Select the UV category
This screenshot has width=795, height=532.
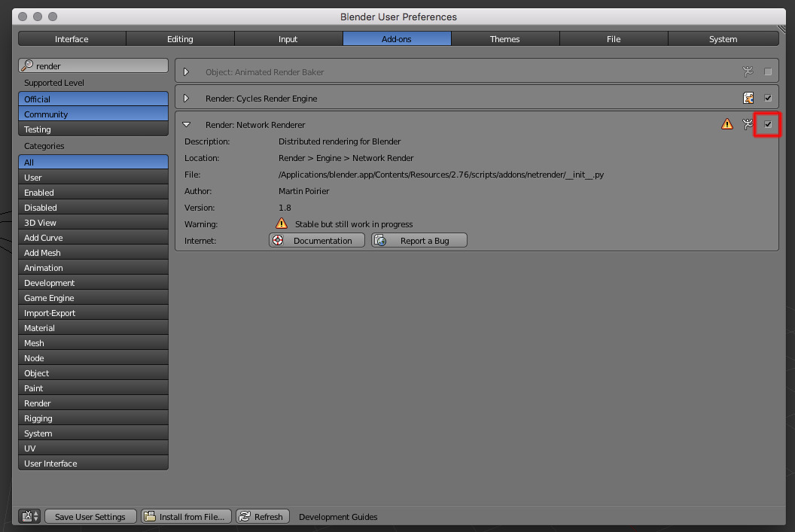coord(93,448)
